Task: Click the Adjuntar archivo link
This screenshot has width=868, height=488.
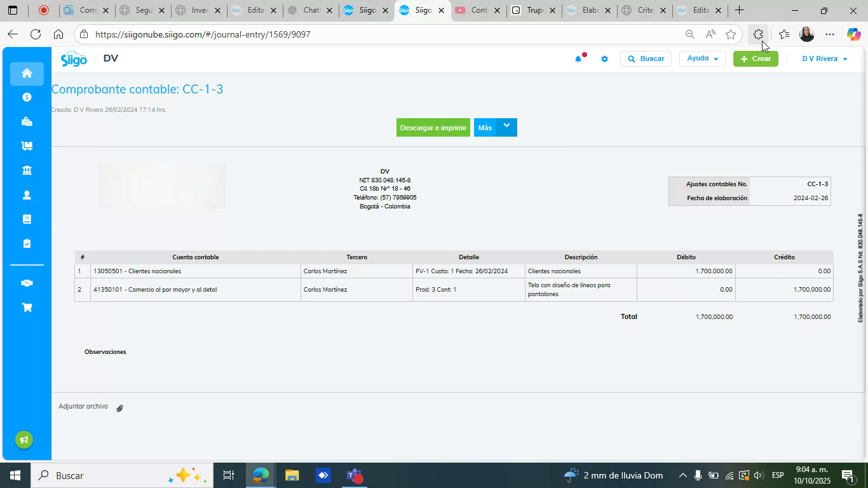Action: pos(83,407)
